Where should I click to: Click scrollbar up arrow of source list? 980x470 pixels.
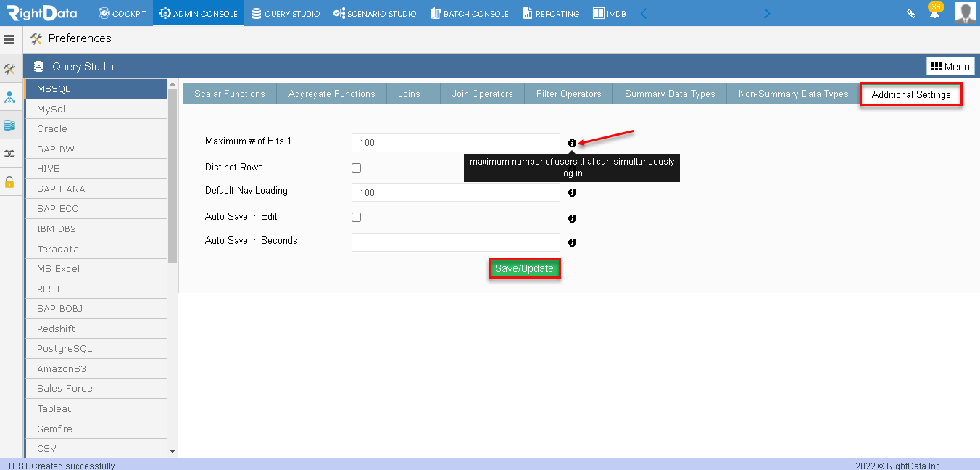pos(173,83)
